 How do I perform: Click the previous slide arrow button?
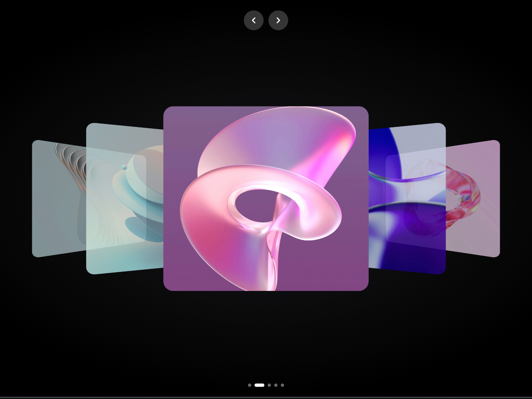click(x=254, y=20)
